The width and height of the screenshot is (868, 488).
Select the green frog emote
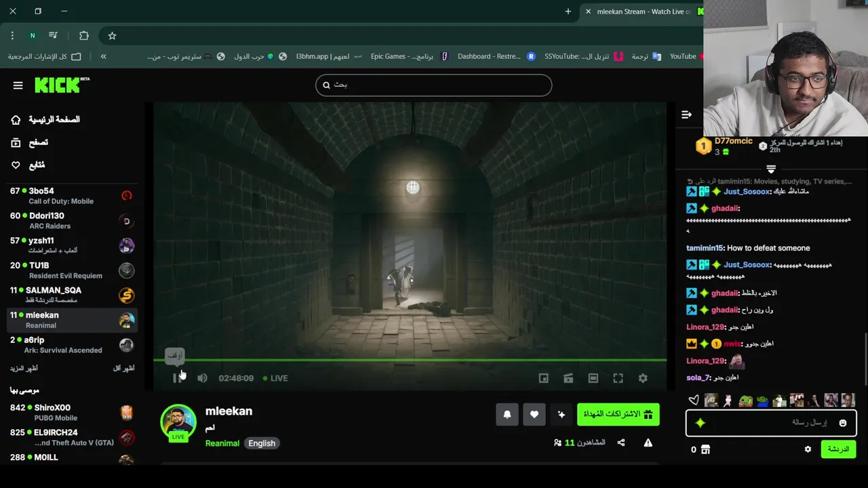[x=745, y=401]
